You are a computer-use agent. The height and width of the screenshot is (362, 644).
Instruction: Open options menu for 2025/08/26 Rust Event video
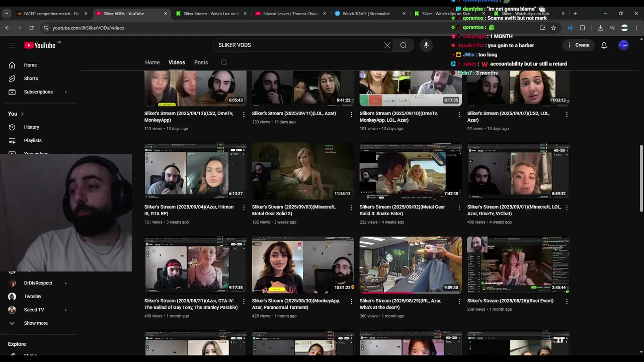point(567,302)
